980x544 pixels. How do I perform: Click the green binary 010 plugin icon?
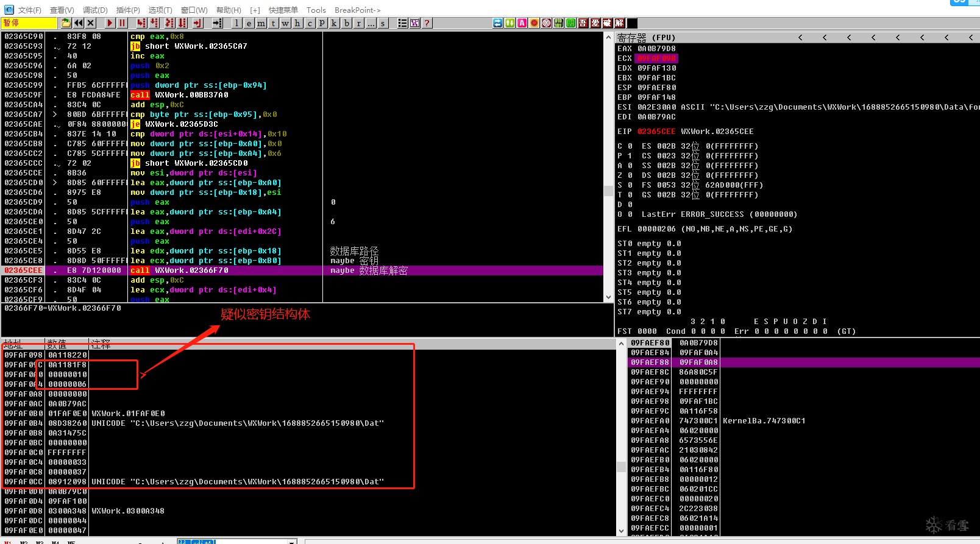point(559,23)
